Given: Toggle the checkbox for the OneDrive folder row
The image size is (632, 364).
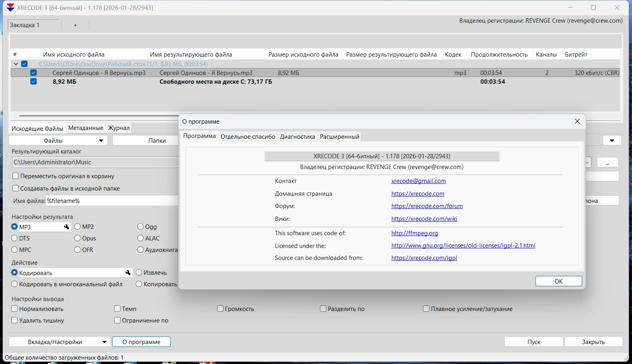Looking at the screenshot, I should coord(25,64).
